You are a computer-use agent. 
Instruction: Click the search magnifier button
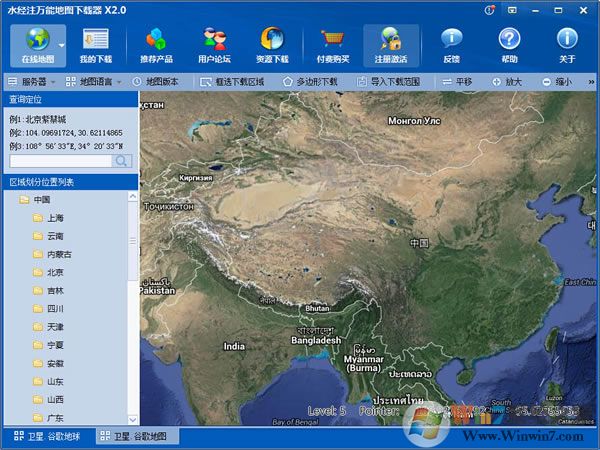122,160
